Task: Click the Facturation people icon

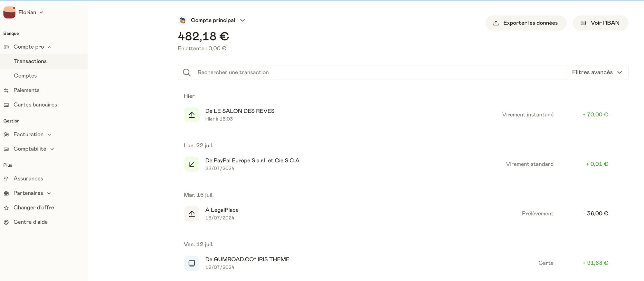Action: pos(6,135)
